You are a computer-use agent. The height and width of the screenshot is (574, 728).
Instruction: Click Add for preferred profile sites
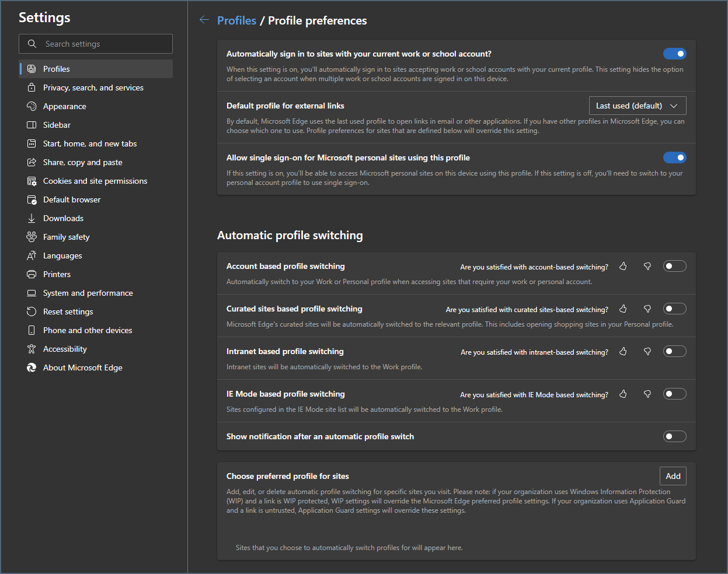click(673, 476)
